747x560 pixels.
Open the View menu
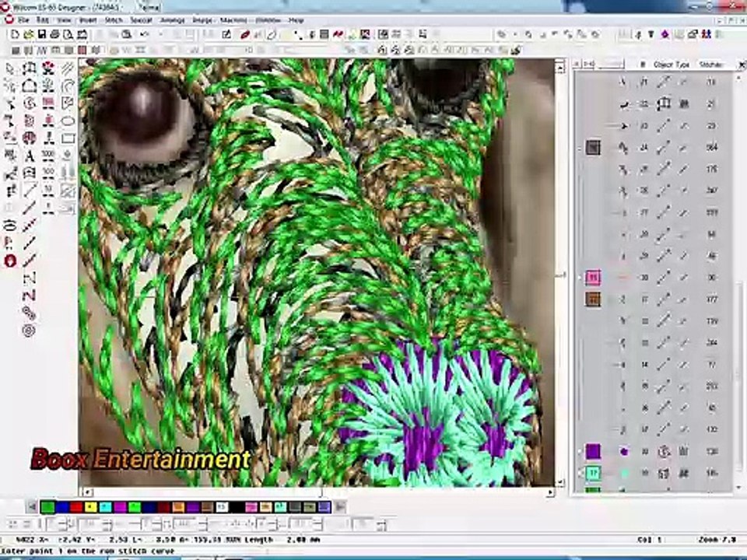point(64,20)
